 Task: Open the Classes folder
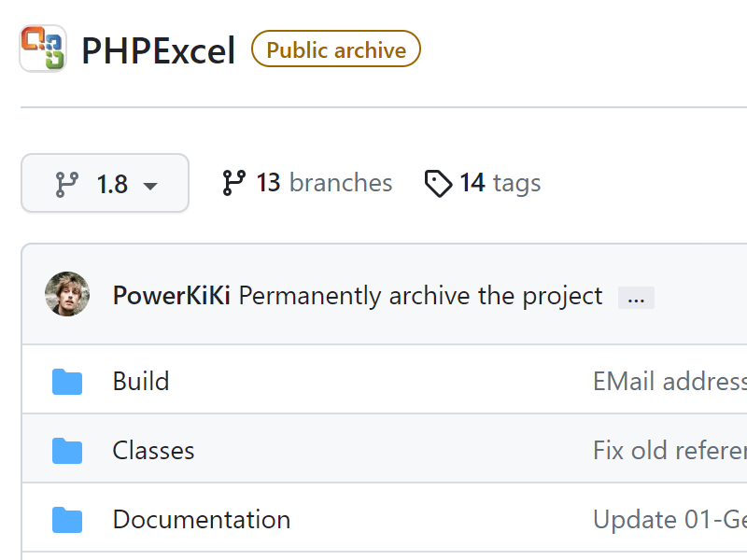click(153, 451)
